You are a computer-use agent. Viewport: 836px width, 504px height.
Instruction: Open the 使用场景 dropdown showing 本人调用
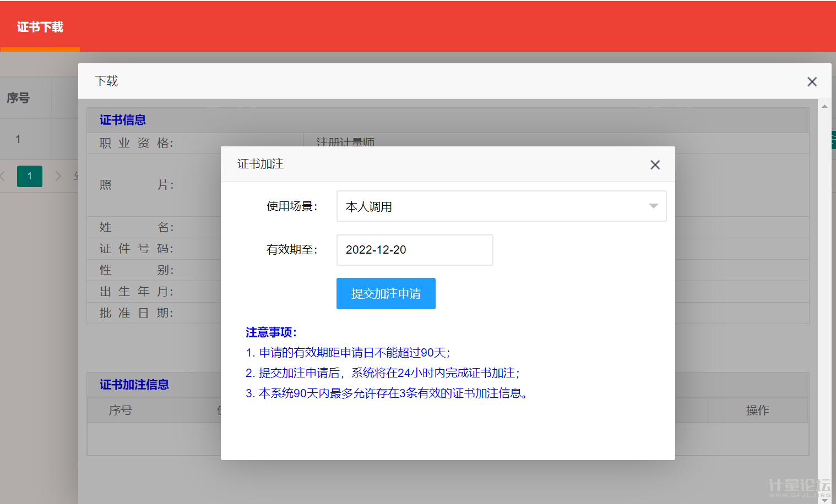[x=501, y=206]
